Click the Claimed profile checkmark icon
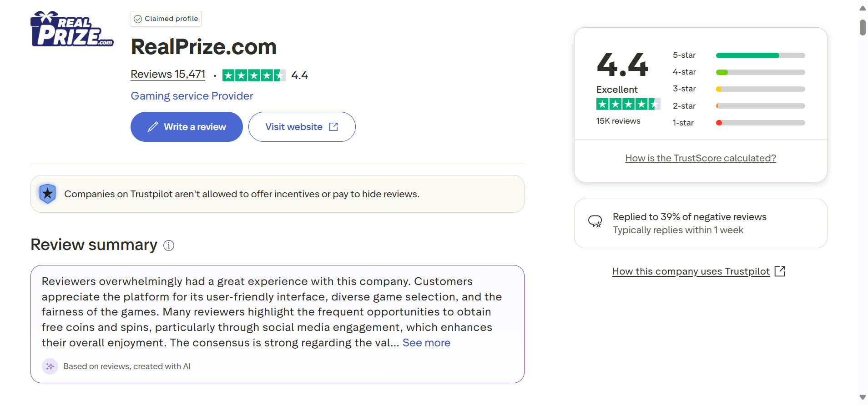 138,19
